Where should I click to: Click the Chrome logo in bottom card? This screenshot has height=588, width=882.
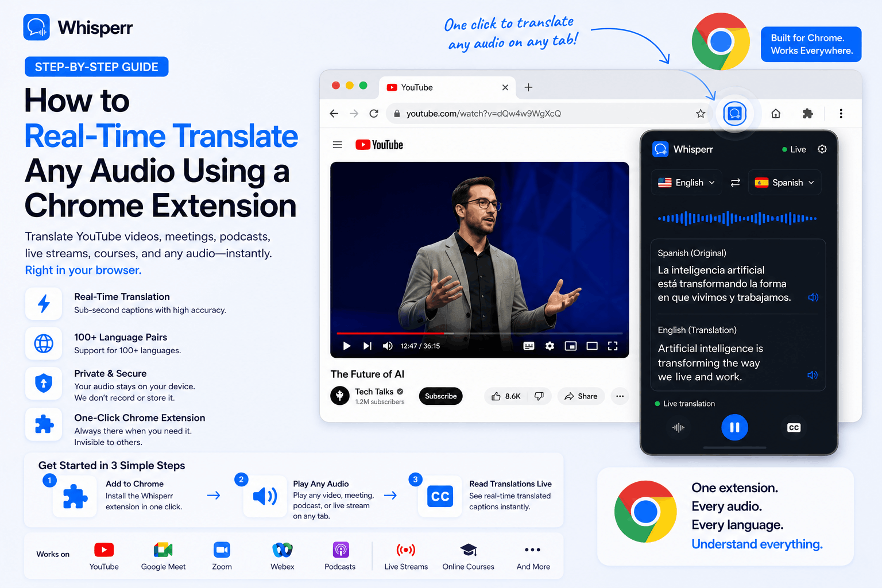click(x=645, y=512)
